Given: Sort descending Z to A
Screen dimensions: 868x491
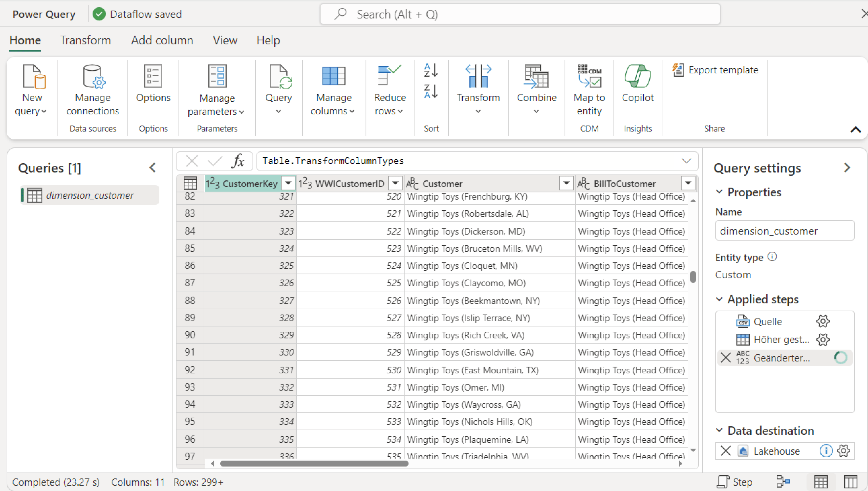Looking at the screenshot, I should pyautogui.click(x=431, y=91).
